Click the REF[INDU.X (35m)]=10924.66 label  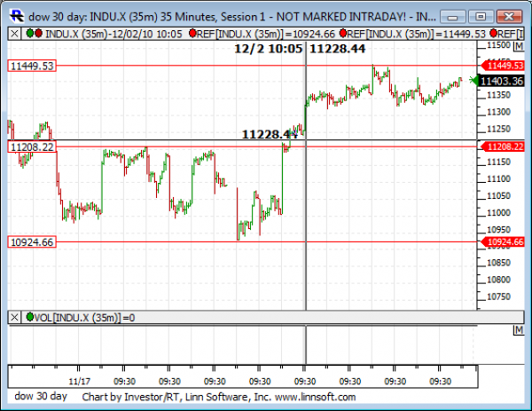tap(266, 34)
